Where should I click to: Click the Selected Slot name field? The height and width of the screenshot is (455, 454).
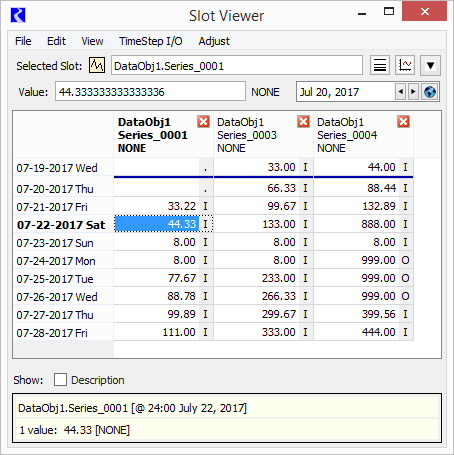click(237, 65)
